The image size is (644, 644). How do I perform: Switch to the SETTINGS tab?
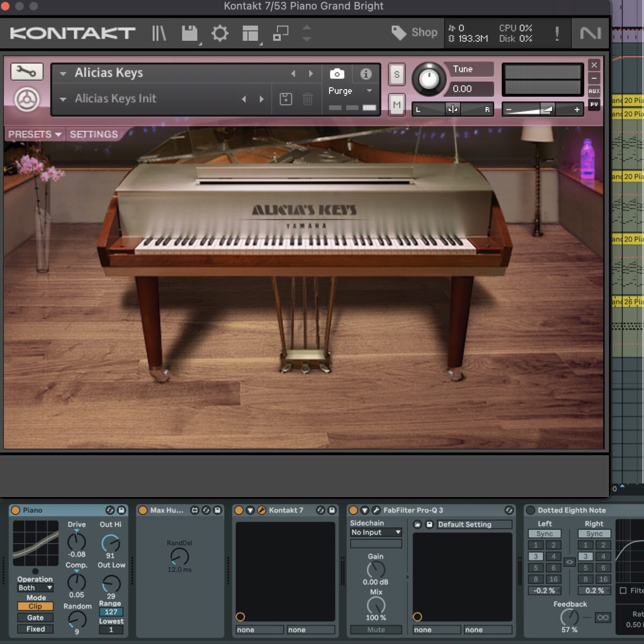pos(94,134)
